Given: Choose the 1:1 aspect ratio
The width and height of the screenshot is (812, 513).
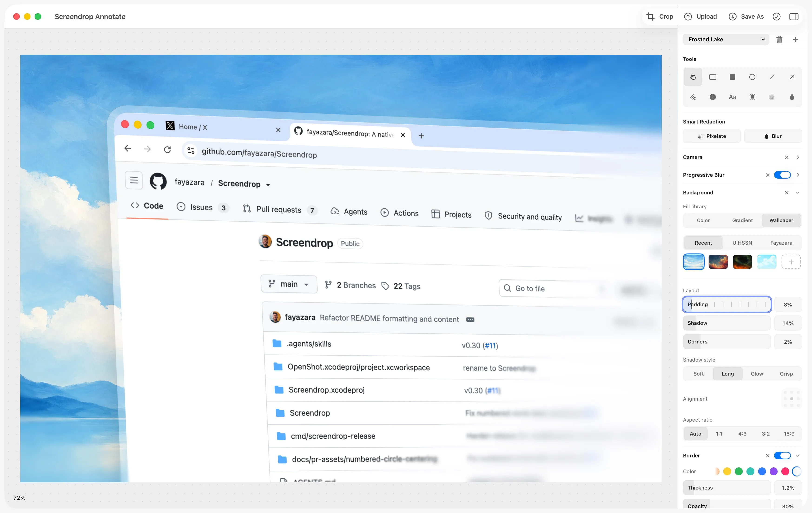Looking at the screenshot, I should point(719,434).
